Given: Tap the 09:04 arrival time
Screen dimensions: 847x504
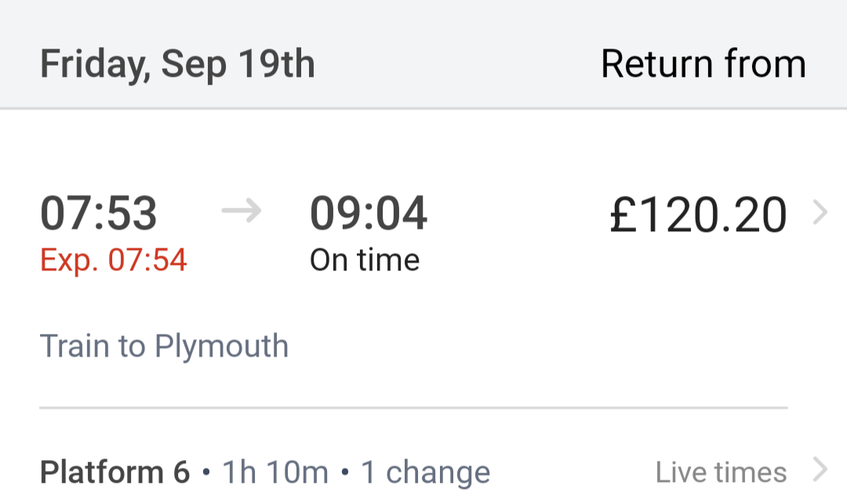Looking at the screenshot, I should point(369,213).
